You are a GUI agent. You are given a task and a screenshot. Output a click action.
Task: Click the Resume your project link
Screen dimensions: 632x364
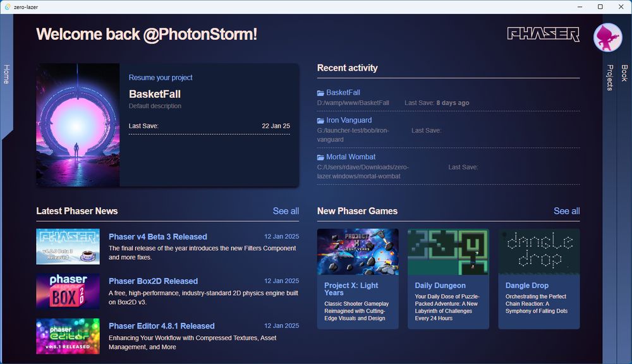tap(161, 77)
